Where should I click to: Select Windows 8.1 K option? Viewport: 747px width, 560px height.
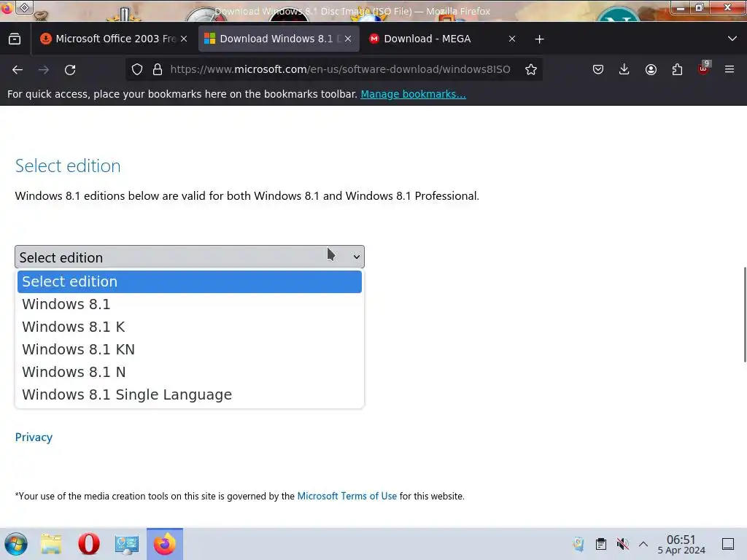pyautogui.click(x=190, y=327)
